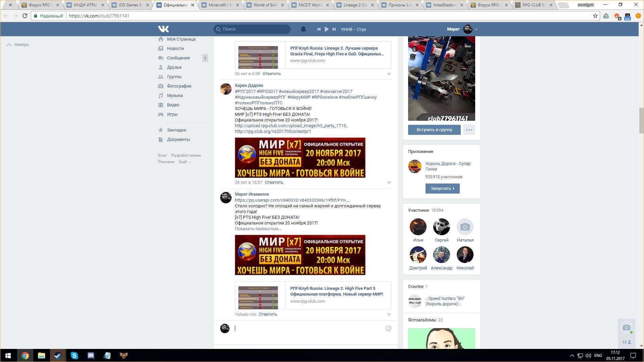Click the Музыка note icon
This screenshot has height=362, width=644.
161,96
